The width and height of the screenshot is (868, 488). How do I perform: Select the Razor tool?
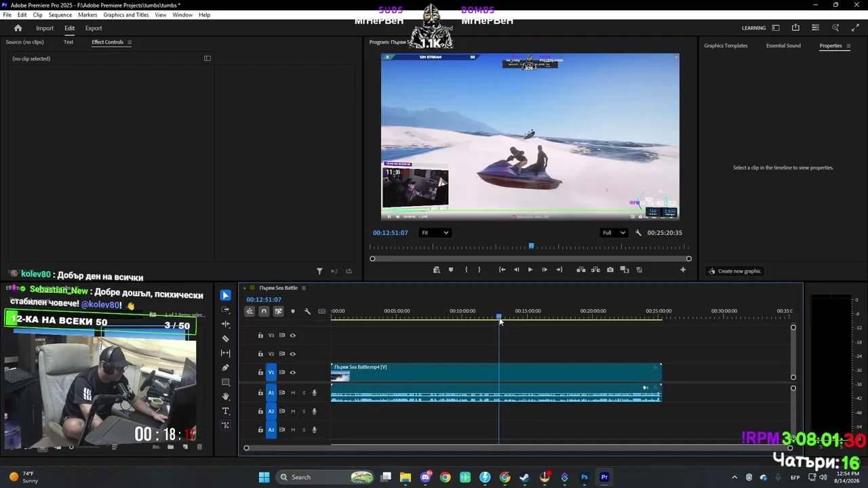pos(226,338)
